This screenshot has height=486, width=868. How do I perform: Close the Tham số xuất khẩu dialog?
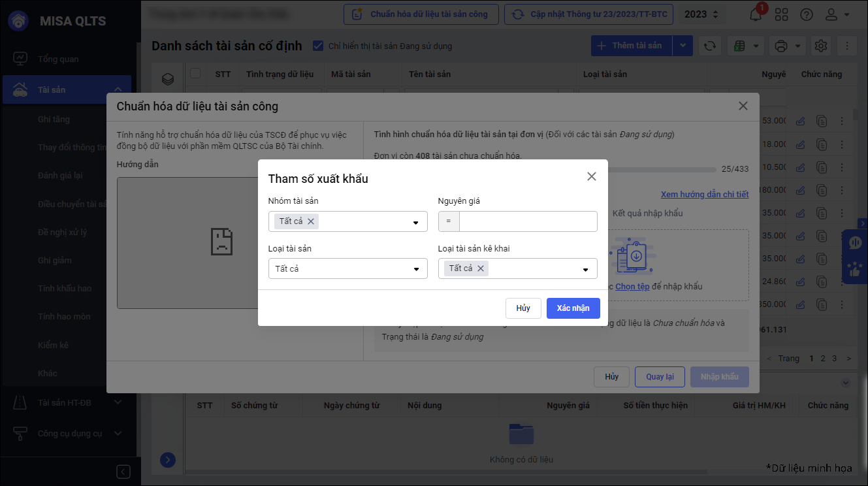tap(592, 176)
